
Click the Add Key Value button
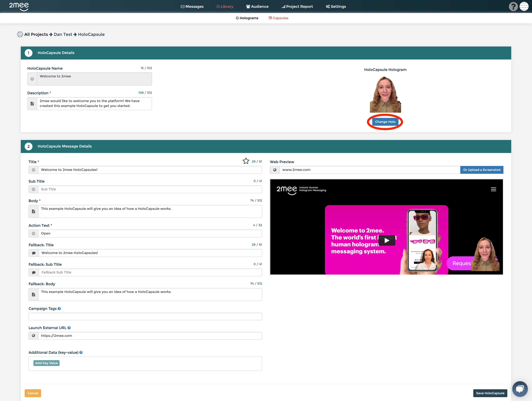pos(46,363)
